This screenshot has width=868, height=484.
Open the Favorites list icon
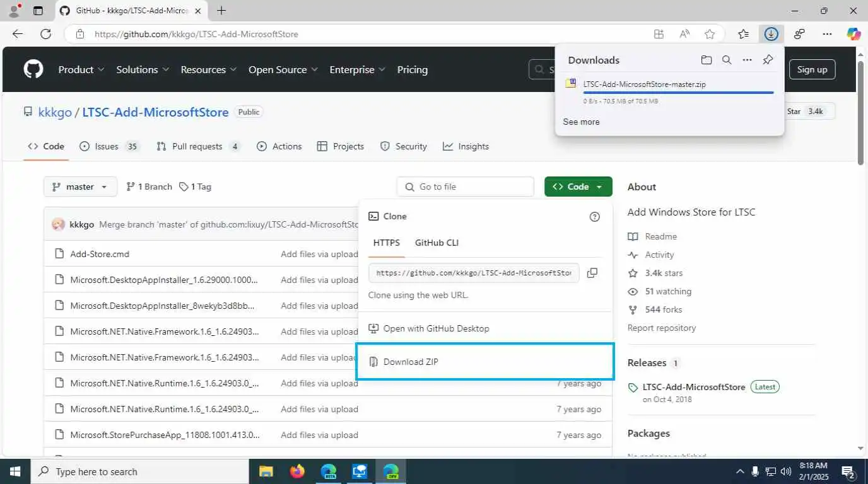(x=743, y=34)
